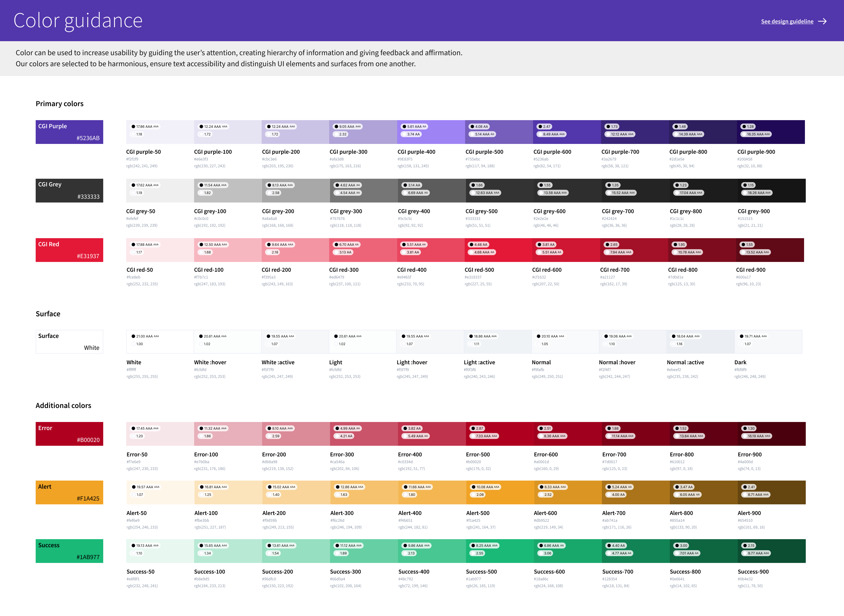Screen dimensions: 844x616
Task: Click the Color guidance page title
Action: (x=78, y=21)
